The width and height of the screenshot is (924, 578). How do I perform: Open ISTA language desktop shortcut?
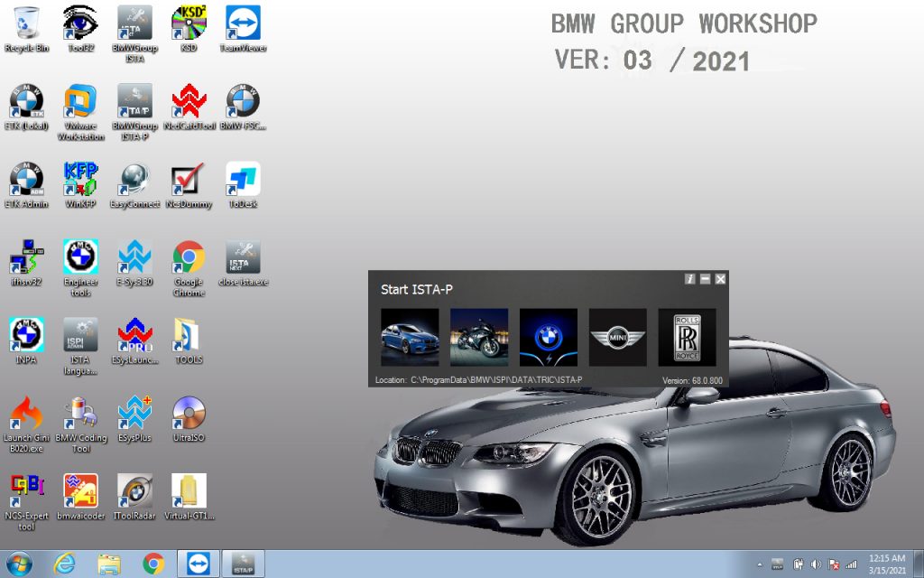[x=80, y=346]
